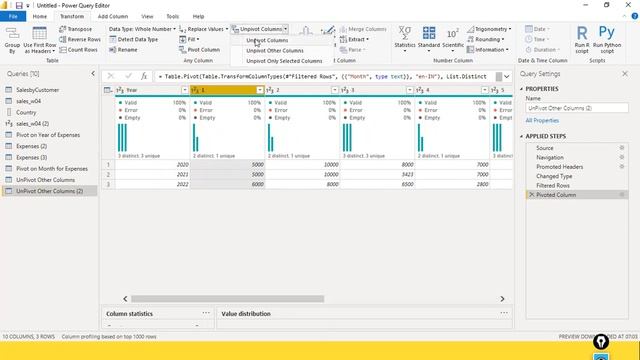Click the fx formula icon

[144, 76]
